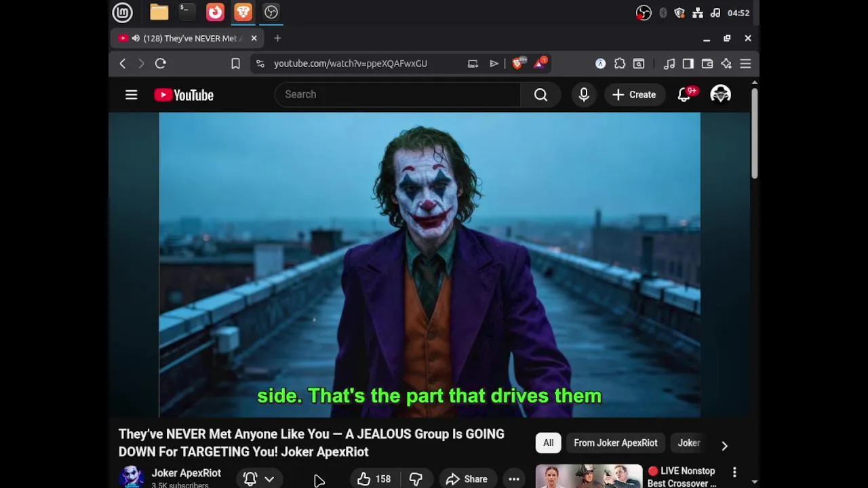Close the YouTube browser tab
This screenshot has width=868, height=488.
coord(254,39)
